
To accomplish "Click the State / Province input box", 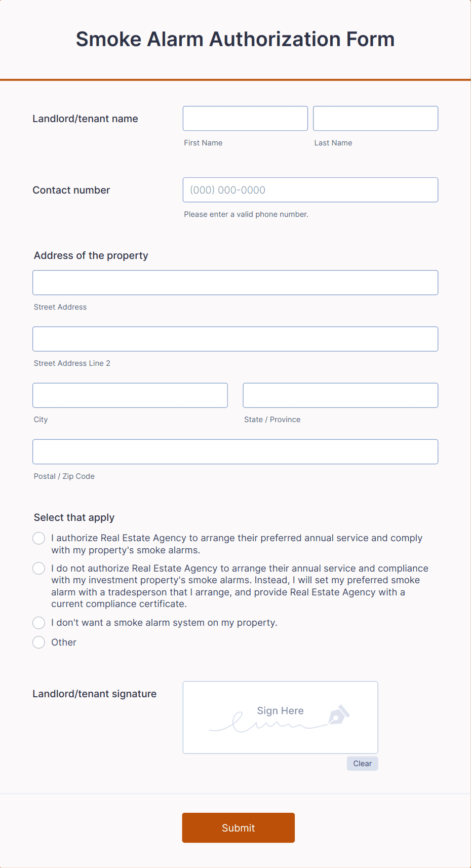I will (x=340, y=395).
